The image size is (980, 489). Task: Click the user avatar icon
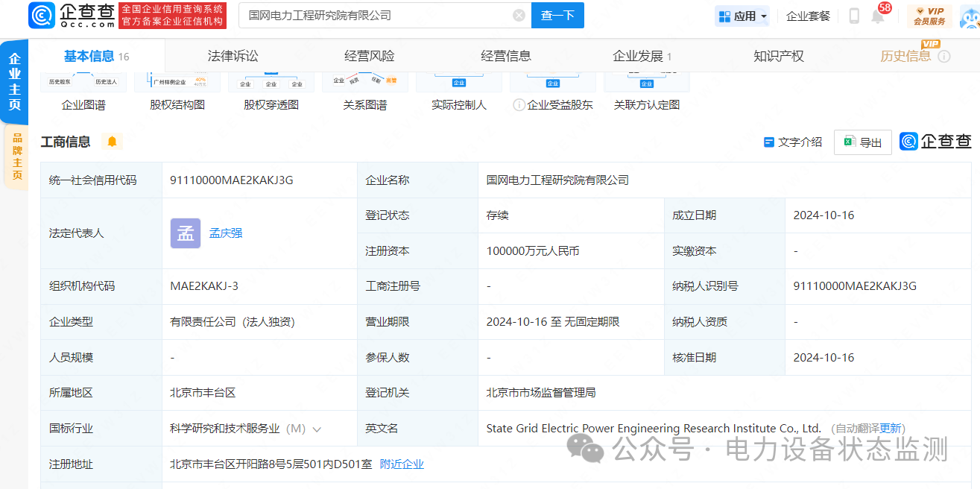pyautogui.click(x=969, y=16)
